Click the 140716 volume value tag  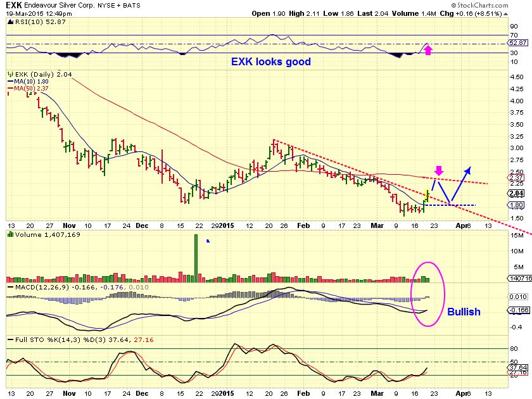519,278
